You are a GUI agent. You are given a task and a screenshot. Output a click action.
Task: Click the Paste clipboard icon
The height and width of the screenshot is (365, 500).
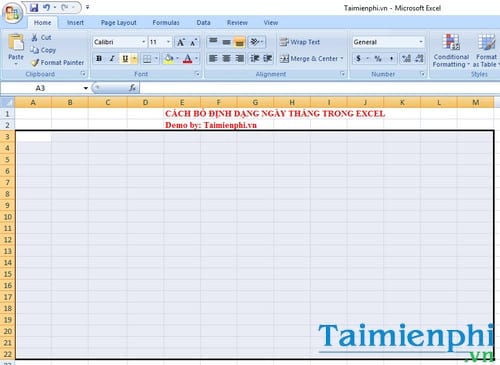[x=16, y=43]
